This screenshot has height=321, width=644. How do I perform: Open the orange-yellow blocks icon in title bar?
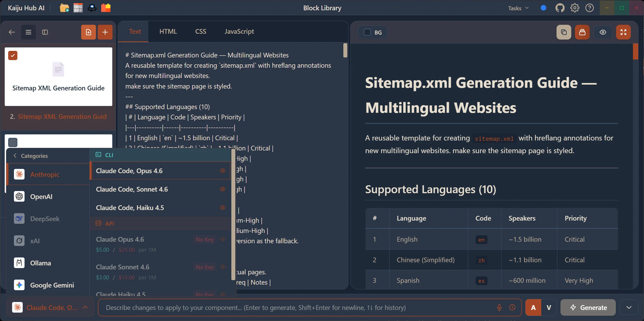(106, 8)
